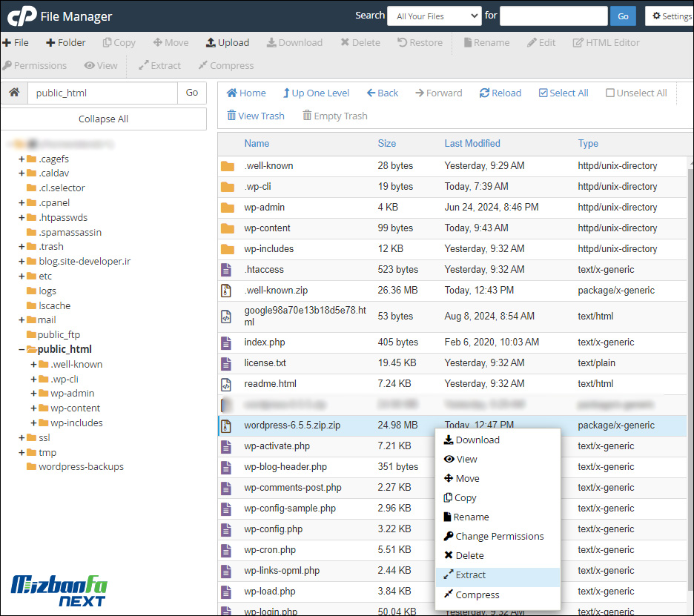Viewport: 694px width, 616px height.
Task: Click Go next to public_html path
Action: (x=191, y=93)
